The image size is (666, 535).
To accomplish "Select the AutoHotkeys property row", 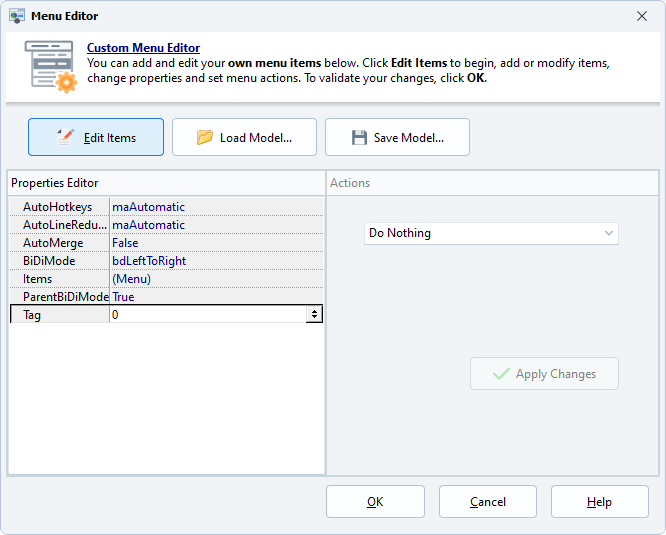I will [58, 207].
